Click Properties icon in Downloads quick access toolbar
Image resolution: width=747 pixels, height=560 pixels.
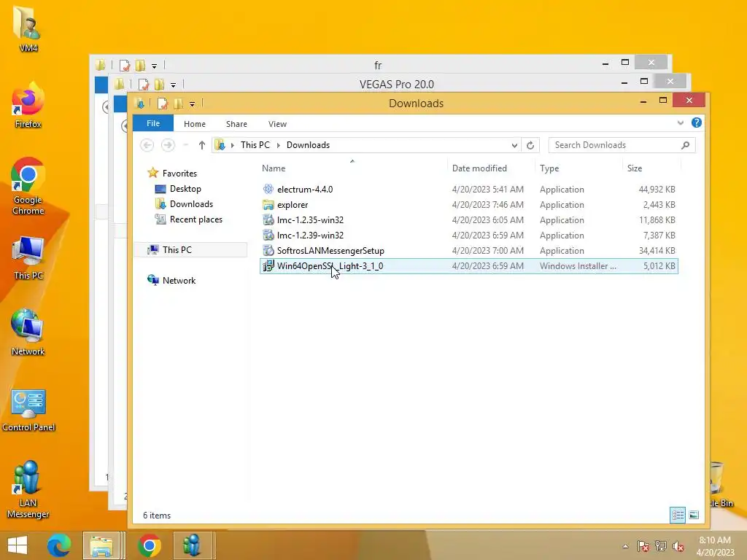coord(163,104)
